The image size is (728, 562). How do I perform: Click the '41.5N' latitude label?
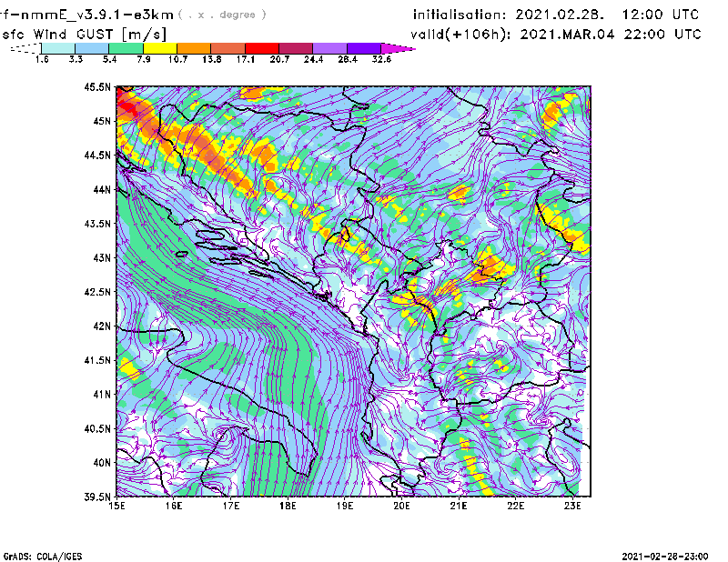coord(97,360)
